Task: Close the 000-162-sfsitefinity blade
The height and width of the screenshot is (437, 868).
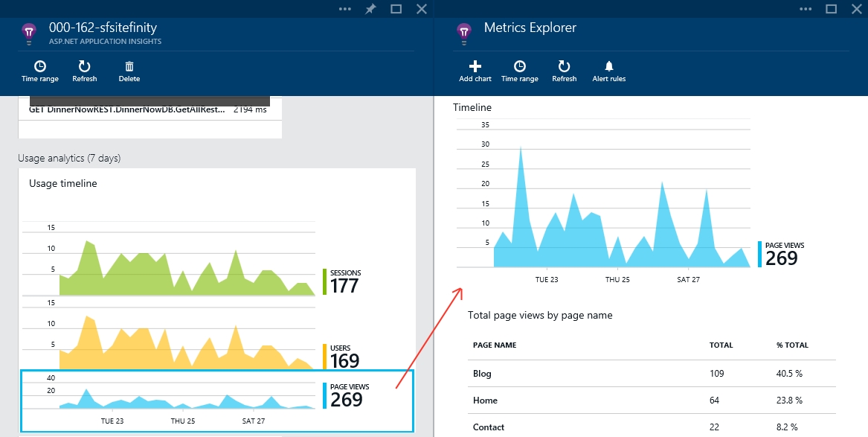Action: point(421,9)
